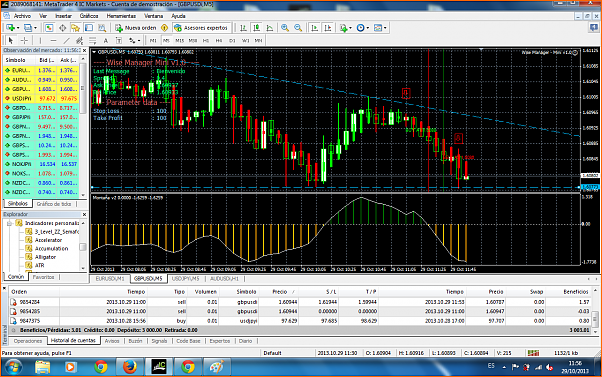Click the Windows Start button
Viewport: 602px width, 377px height.
[13, 367]
